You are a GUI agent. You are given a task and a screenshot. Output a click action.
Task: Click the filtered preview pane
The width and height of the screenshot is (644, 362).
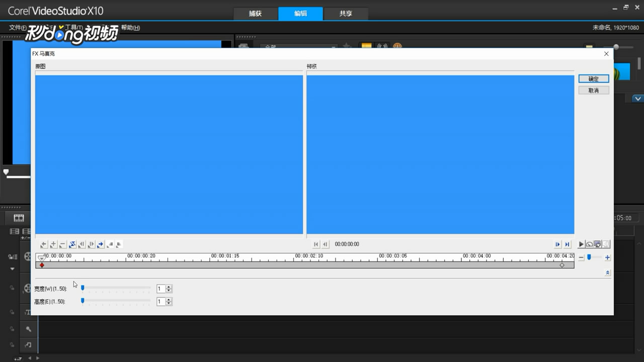click(440, 154)
